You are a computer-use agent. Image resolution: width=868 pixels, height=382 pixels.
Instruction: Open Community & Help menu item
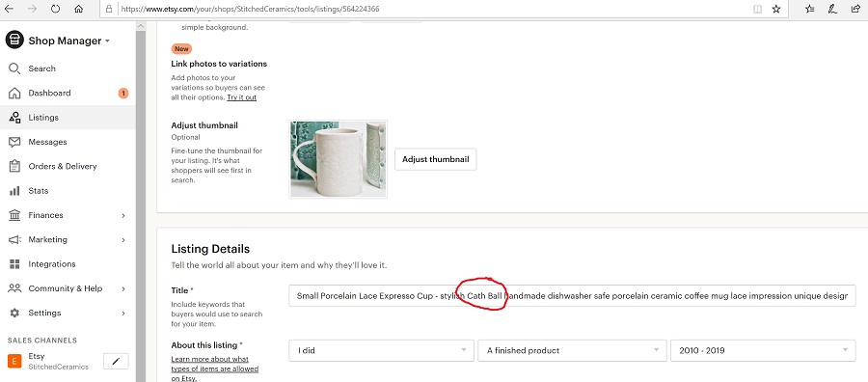click(x=68, y=288)
